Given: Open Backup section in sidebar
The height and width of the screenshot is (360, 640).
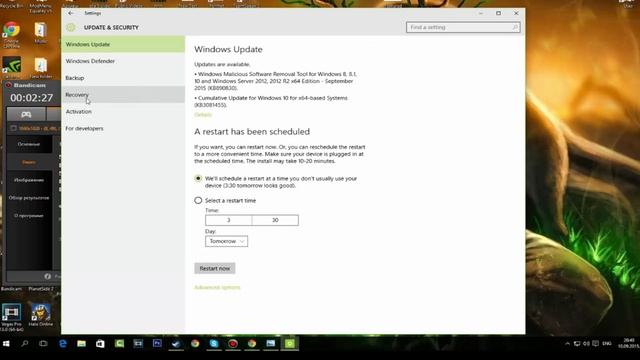Looking at the screenshot, I should click(x=123, y=78).
